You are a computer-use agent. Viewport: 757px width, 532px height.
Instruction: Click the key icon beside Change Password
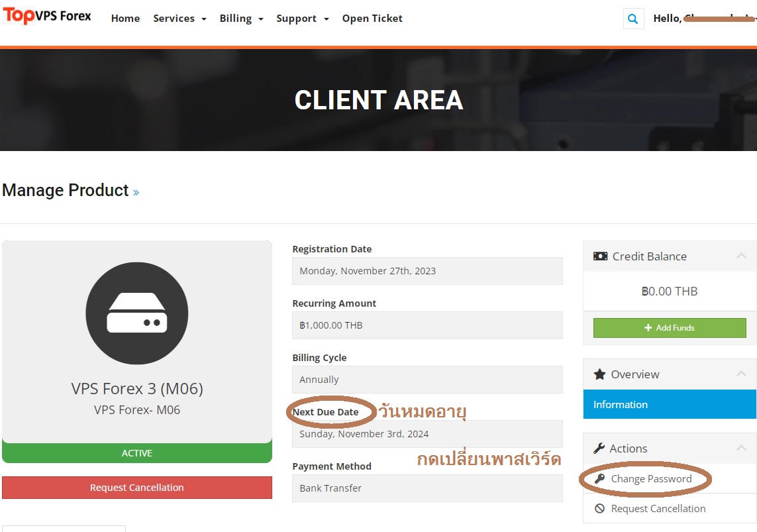599,478
